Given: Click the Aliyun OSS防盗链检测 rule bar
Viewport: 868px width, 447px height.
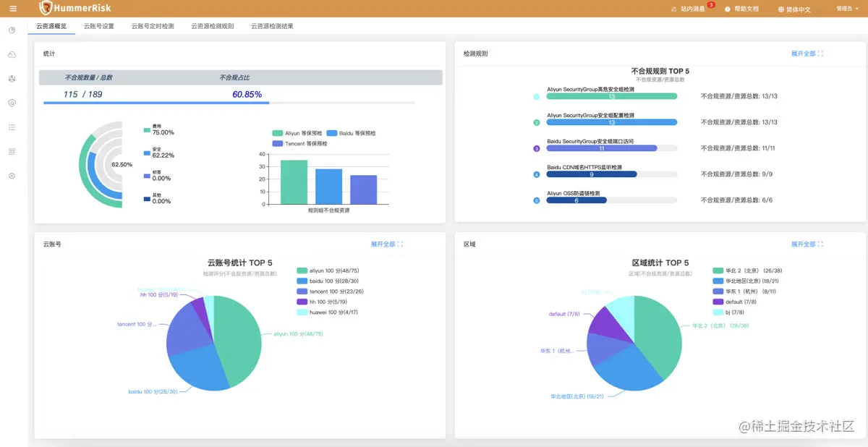Looking at the screenshot, I should click(x=576, y=200).
